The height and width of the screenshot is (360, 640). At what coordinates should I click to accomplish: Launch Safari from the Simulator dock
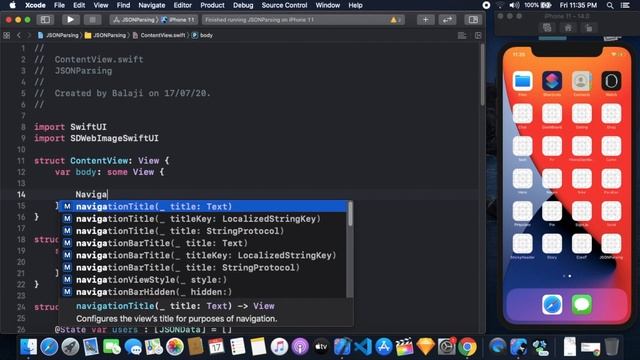tap(552, 304)
